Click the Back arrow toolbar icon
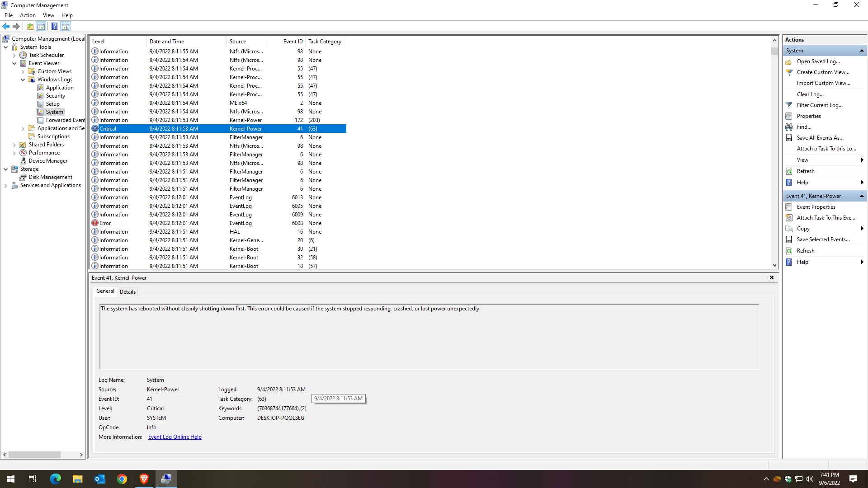Screen dimensions: 868x488 tap(6, 26)
